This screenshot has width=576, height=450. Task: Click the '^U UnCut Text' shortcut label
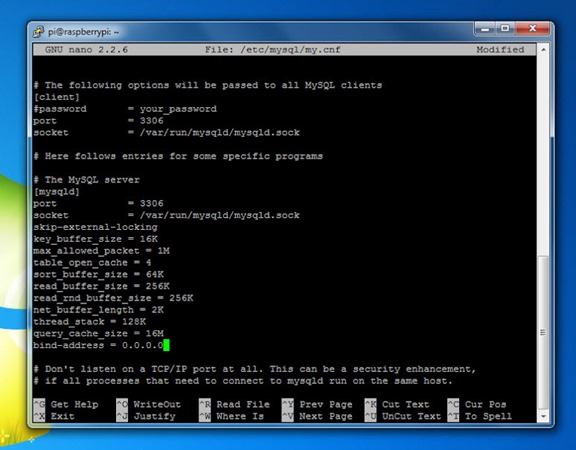[x=403, y=416]
